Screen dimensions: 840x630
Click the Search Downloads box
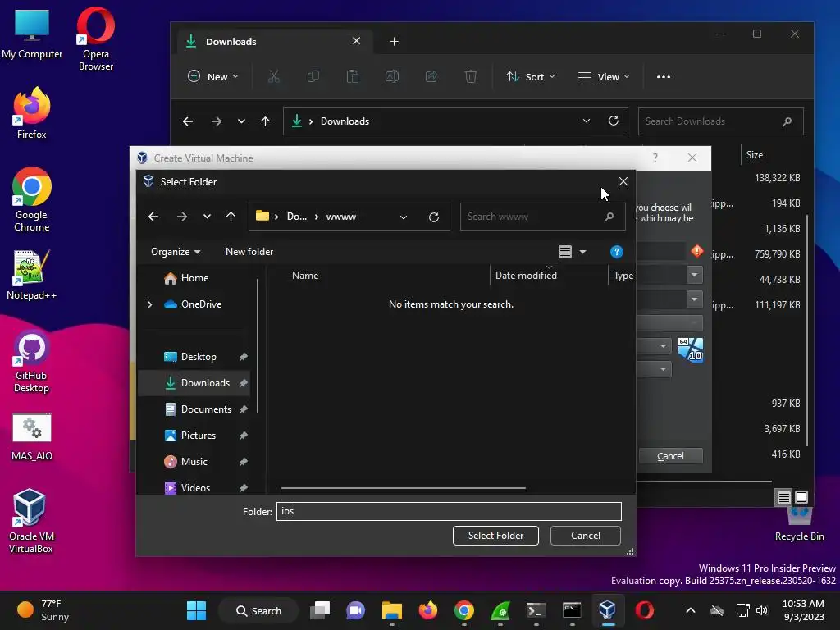tap(720, 121)
